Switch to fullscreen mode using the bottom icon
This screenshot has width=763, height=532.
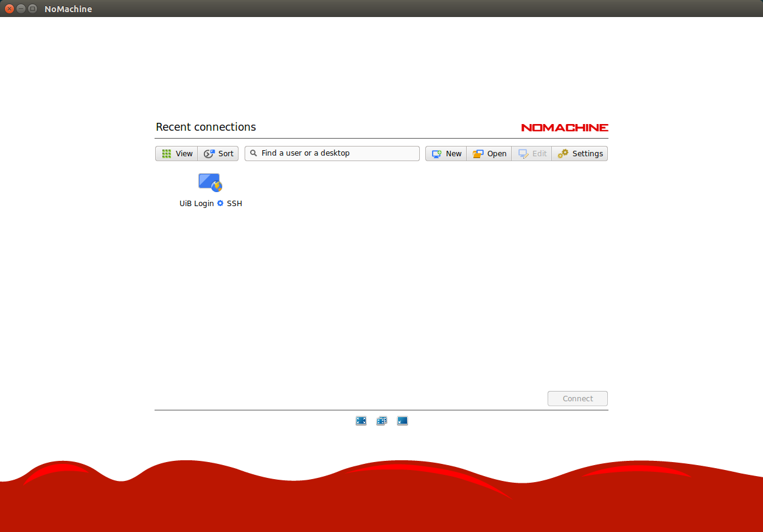pyautogui.click(x=361, y=421)
